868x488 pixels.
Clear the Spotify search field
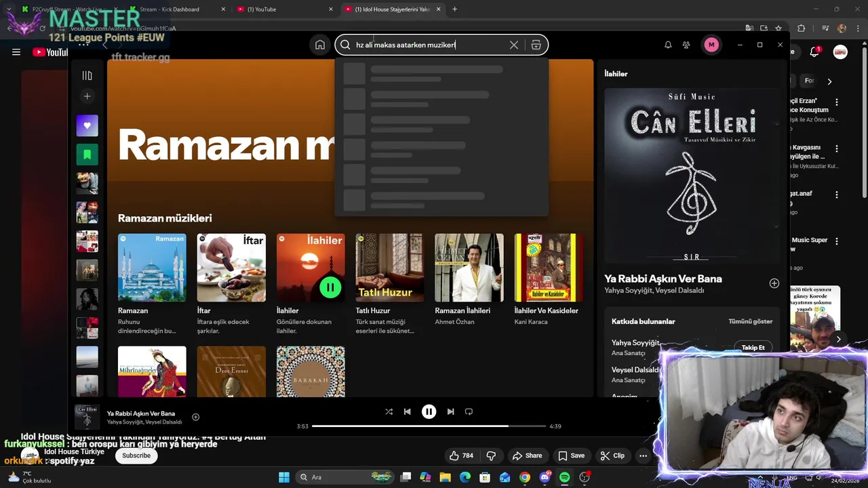[x=514, y=45]
